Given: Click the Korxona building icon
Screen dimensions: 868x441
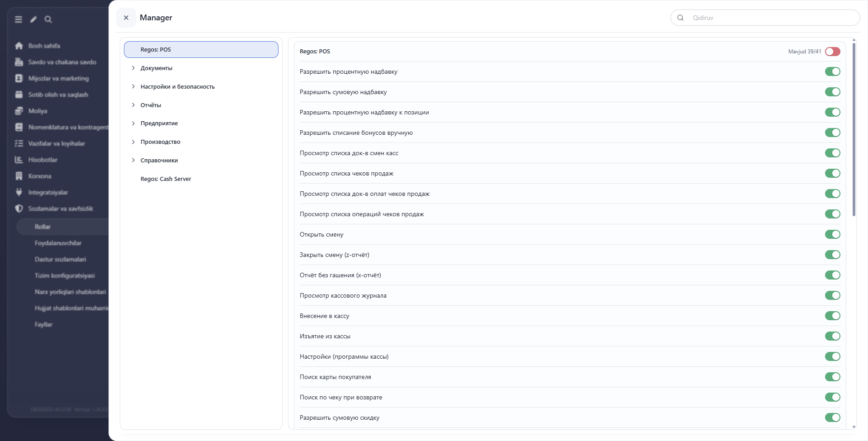Looking at the screenshot, I should click(19, 176).
